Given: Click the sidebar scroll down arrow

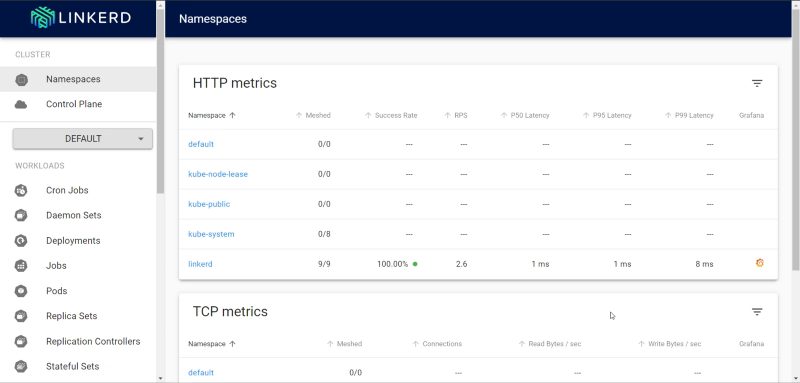Looking at the screenshot, I should pos(160,378).
